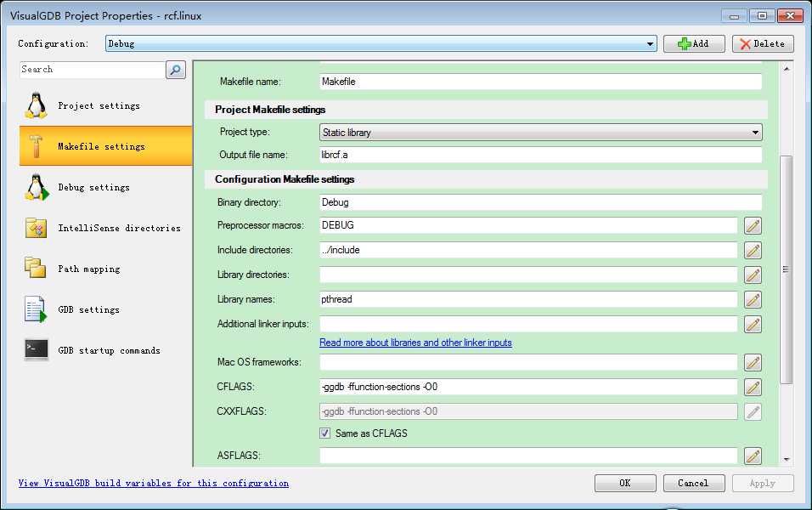Click the Mac OS frameworks field
Screen dimensions: 812x510
click(528, 362)
